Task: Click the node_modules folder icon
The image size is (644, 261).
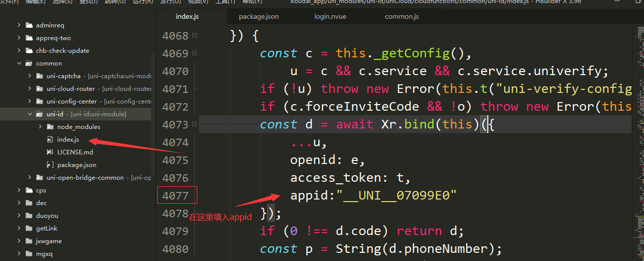Action: pyautogui.click(x=50, y=127)
